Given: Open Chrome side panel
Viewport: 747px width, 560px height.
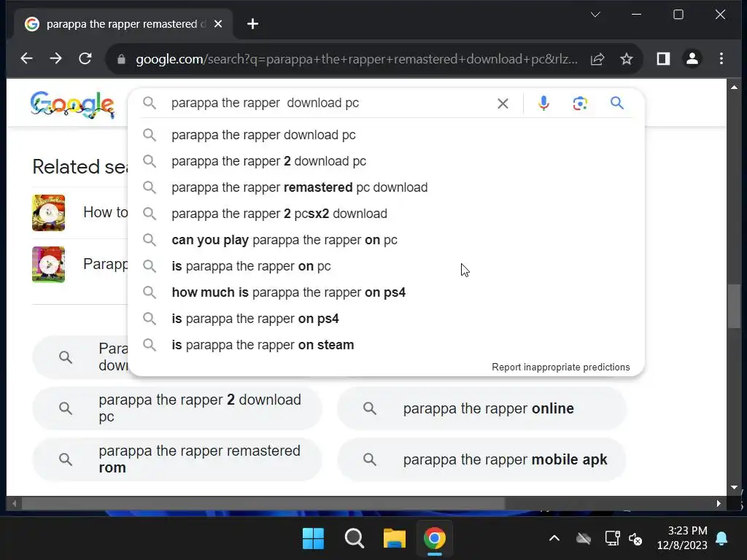Looking at the screenshot, I should tap(663, 58).
